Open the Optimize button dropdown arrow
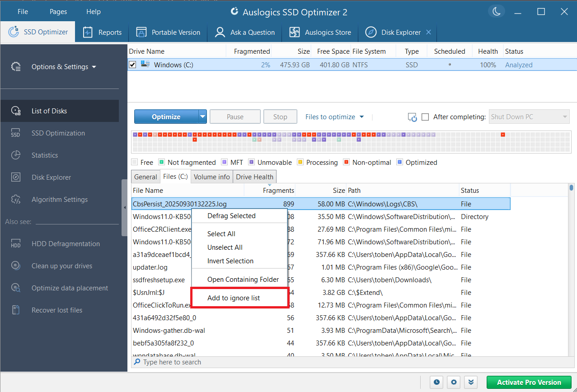577x392 pixels. point(202,117)
